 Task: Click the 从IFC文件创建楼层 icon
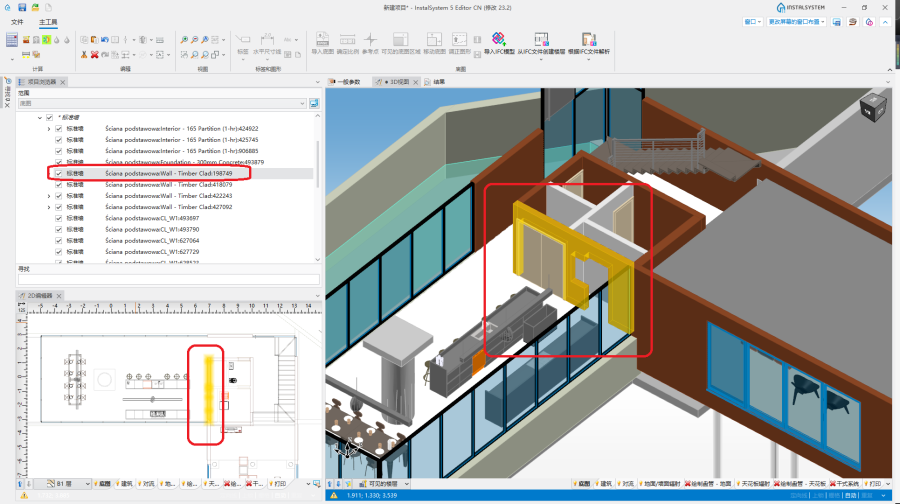(541, 39)
